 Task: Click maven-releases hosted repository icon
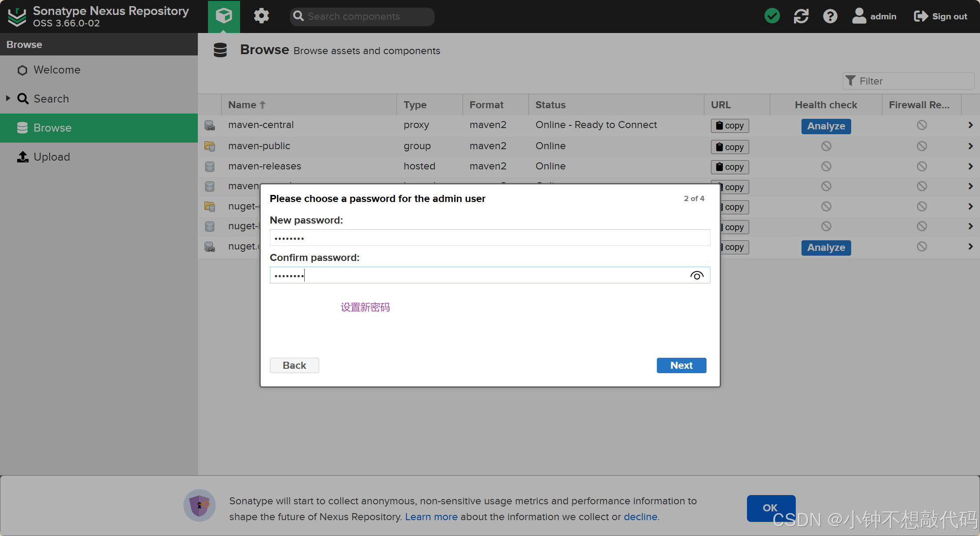(x=210, y=166)
